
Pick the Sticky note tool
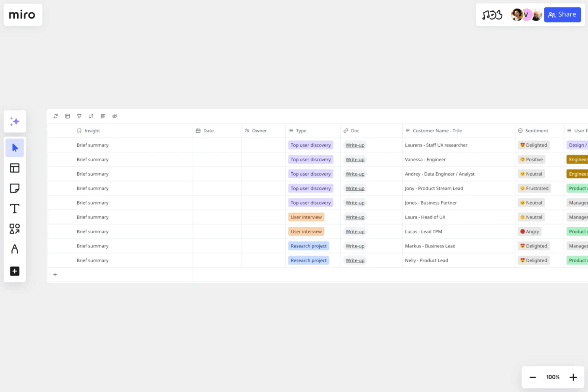[14, 188]
